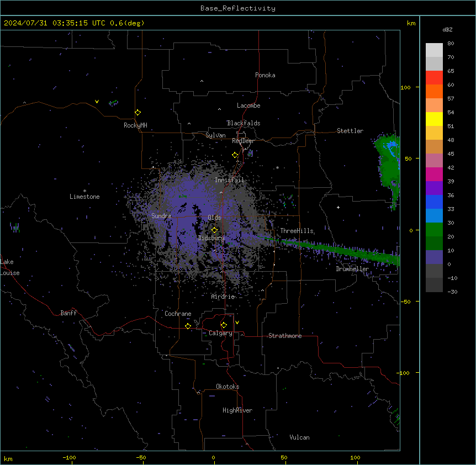Click the yellow V marker east of Calgary
The width and height of the screenshot is (476, 465).
click(x=237, y=323)
